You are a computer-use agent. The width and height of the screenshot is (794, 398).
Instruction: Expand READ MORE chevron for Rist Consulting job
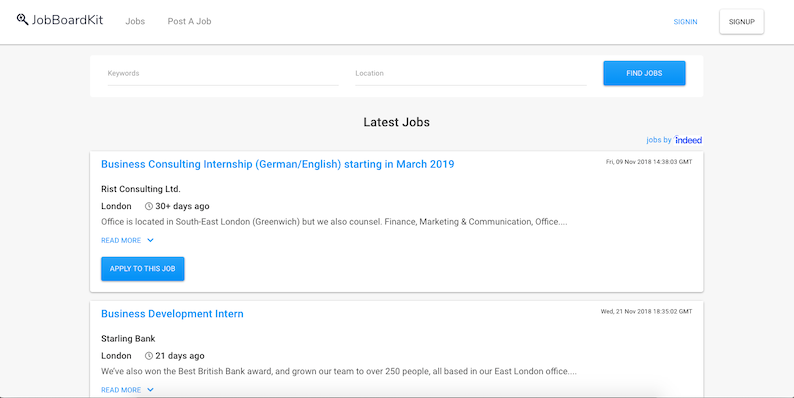[150, 241]
